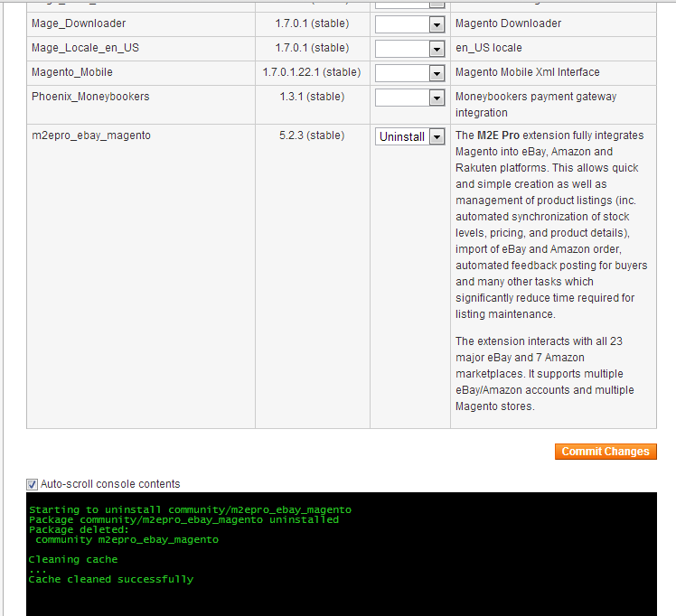Viewport: 676px width, 616px height.
Task: Click the 'Cleaning cache' console line
Action: (73, 559)
